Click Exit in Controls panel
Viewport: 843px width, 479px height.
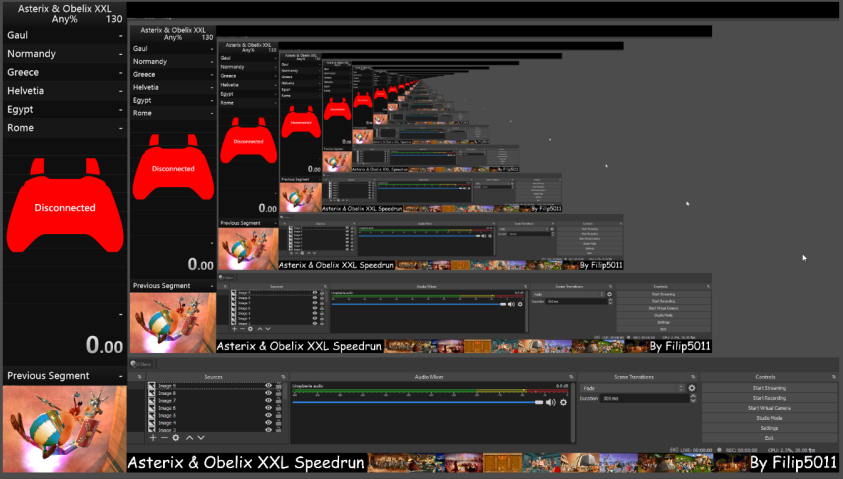(769, 438)
